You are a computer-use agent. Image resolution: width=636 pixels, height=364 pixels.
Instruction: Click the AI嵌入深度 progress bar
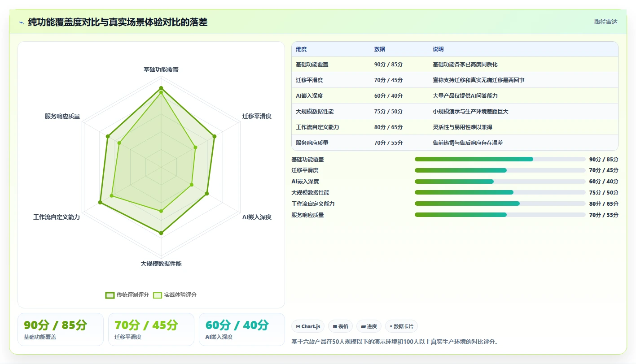tap(500, 182)
